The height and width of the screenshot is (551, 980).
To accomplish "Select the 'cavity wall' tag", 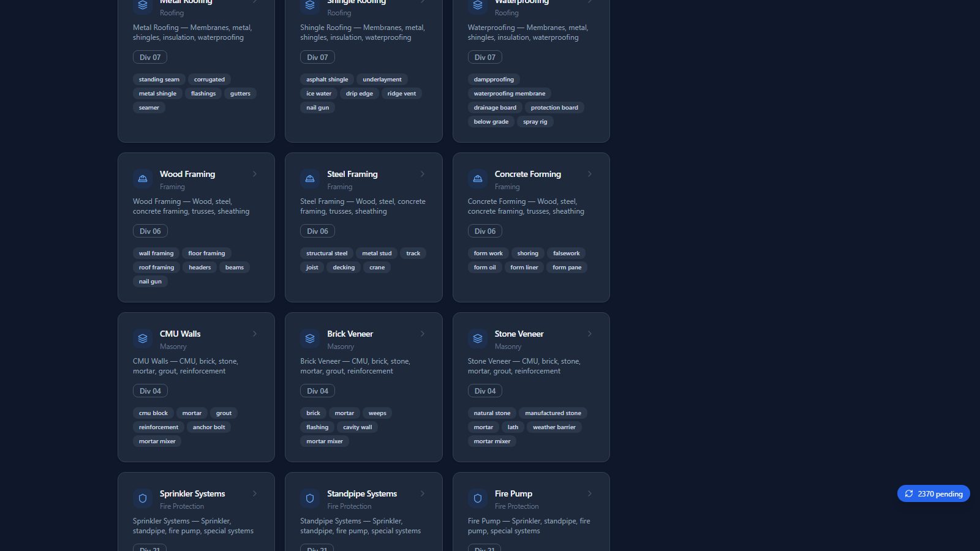I will coord(357,427).
